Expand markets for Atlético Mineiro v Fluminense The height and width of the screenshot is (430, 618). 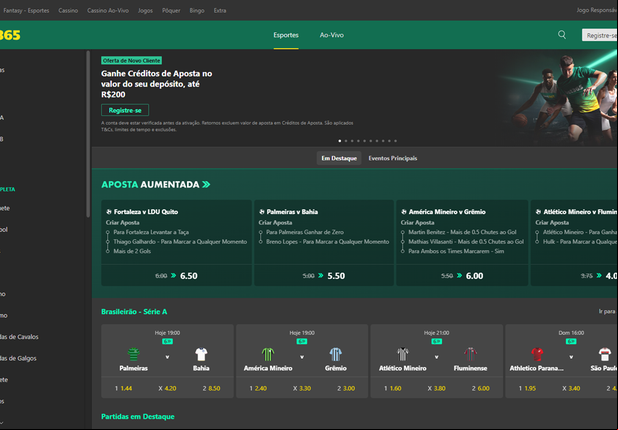[x=436, y=357]
